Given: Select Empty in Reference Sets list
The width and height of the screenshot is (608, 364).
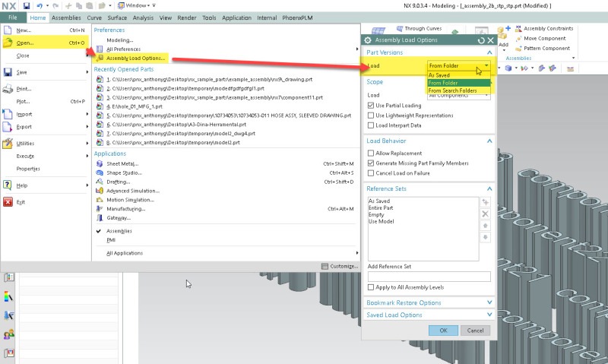Looking at the screenshot, I should [x=376, y=215].
